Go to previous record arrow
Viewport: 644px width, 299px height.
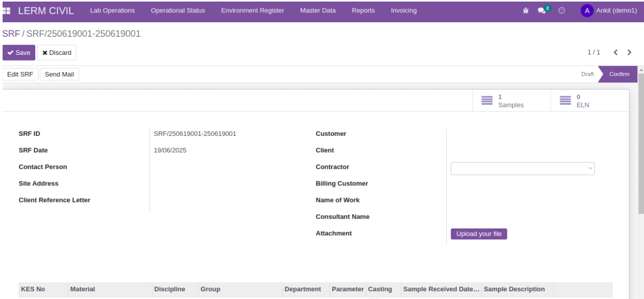coord(616,52)
